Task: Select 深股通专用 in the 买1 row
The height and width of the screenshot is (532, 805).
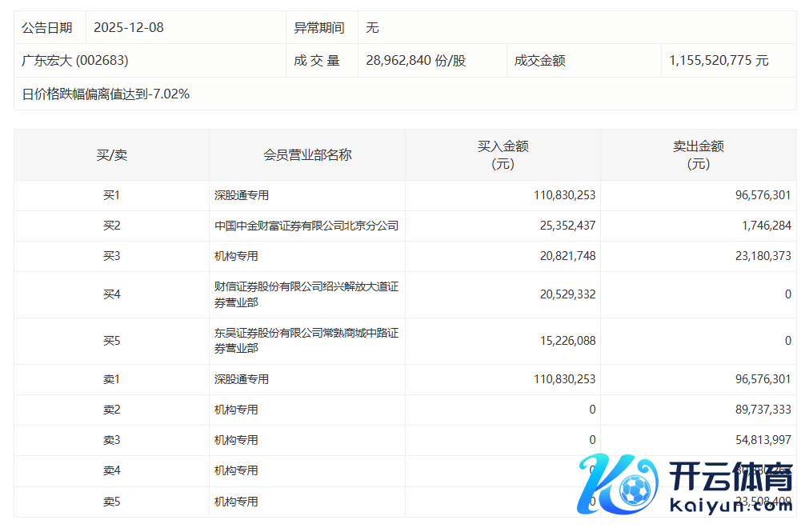Action: tap(242, 195)
